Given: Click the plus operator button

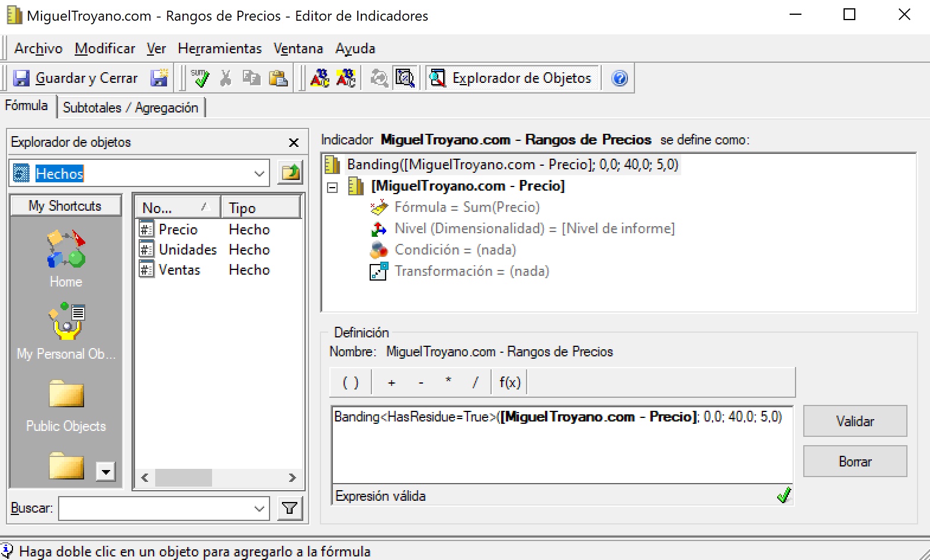Looking at the screenshot, I should click(392, 382).
